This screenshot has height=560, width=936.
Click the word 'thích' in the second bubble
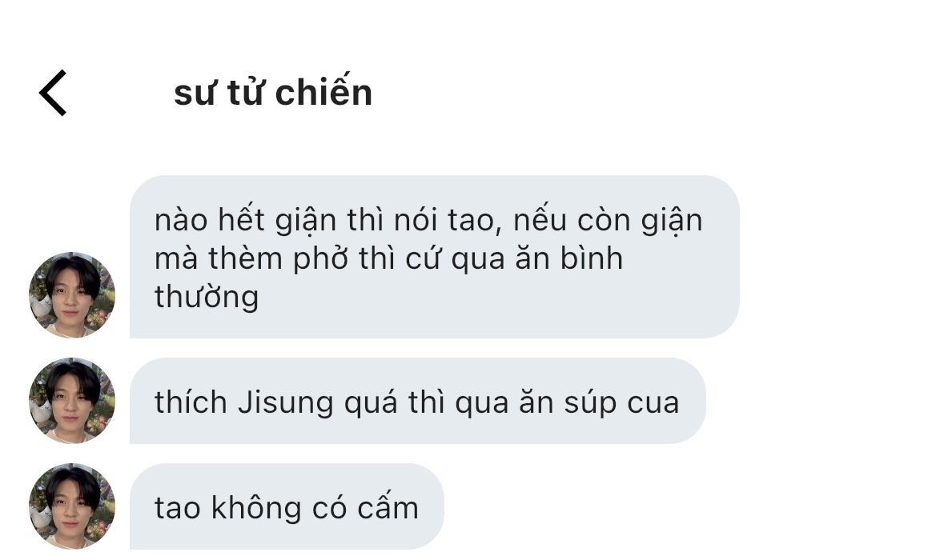[191, 402]
